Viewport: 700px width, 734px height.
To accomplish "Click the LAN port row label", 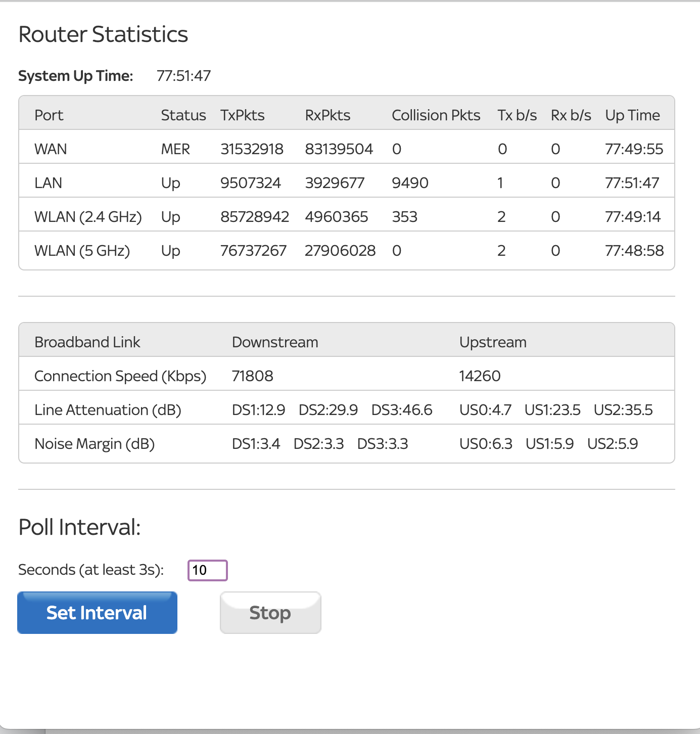I will coord(48,183).
